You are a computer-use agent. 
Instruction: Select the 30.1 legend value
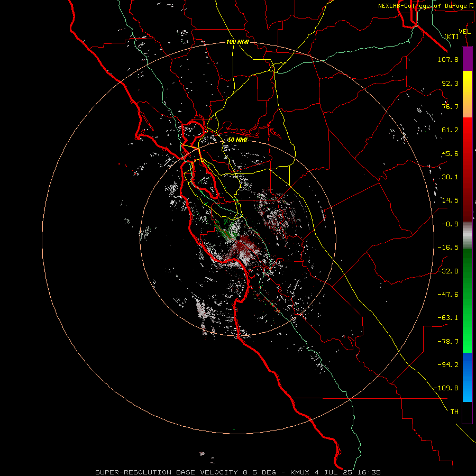[450, 177]
